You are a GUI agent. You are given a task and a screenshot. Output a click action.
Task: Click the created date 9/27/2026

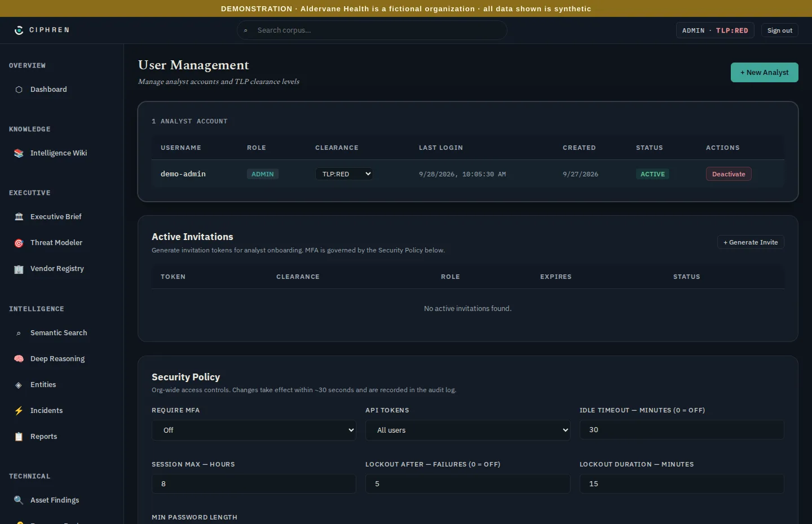click(580, 174)
